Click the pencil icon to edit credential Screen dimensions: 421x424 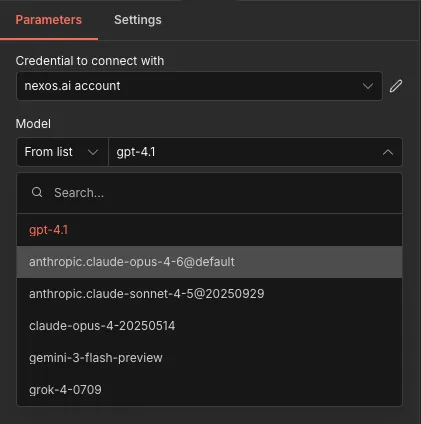pos(396,86)
